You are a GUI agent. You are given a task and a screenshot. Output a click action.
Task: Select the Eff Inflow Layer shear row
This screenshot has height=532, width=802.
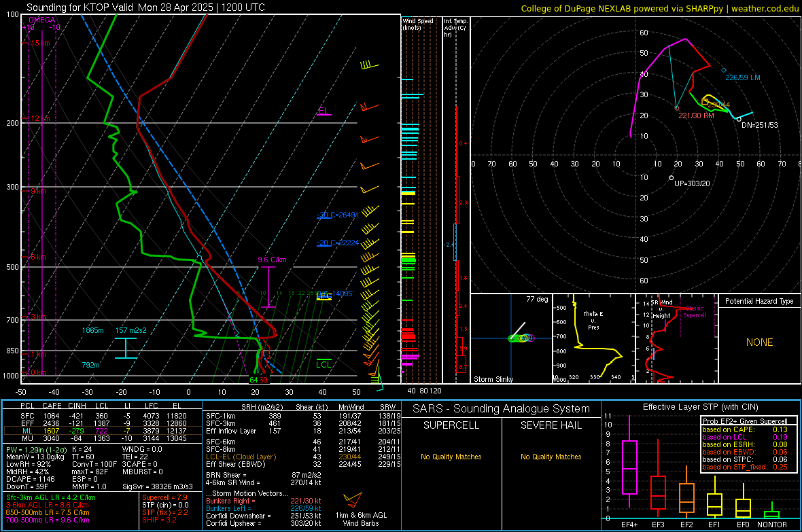[303, 431]
